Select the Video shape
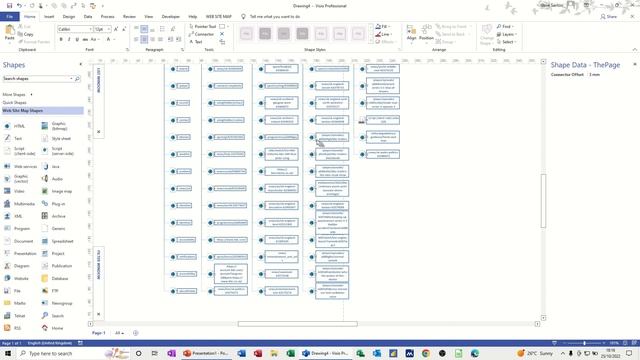640x360 pixels. click(x=14, y=191)
